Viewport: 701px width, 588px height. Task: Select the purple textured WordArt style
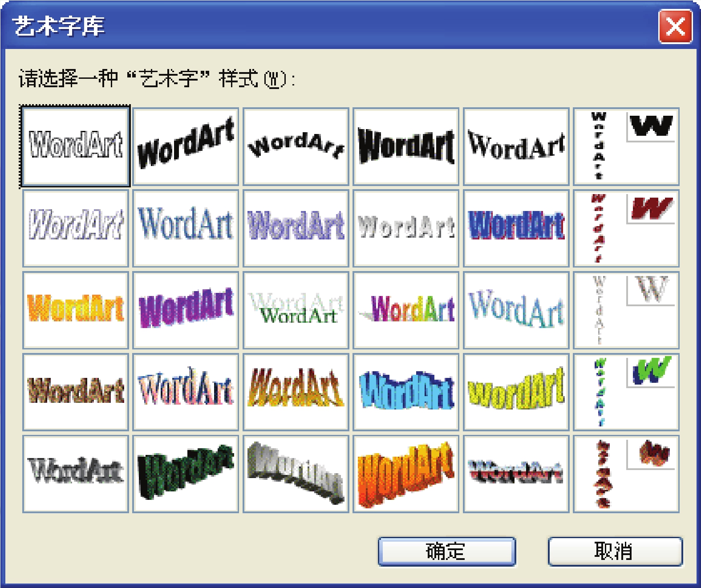(x=296, y=228)
